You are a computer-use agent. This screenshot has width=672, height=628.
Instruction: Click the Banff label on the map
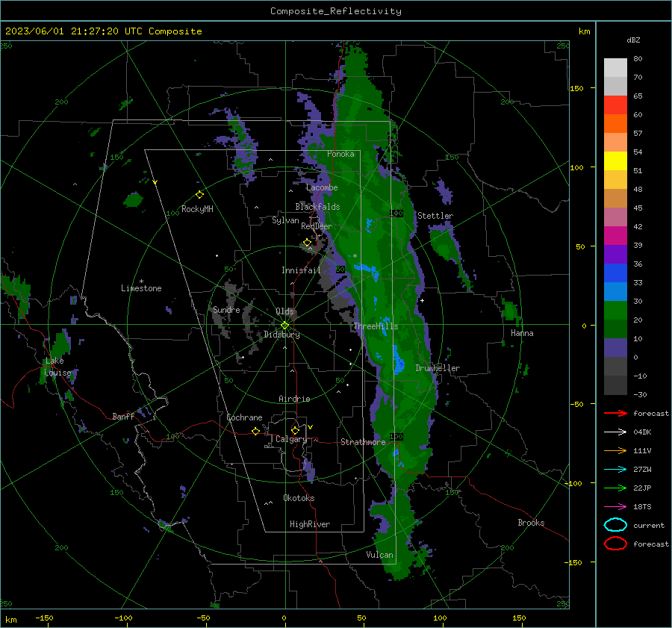pyautogui.click(x=123, y=416)
